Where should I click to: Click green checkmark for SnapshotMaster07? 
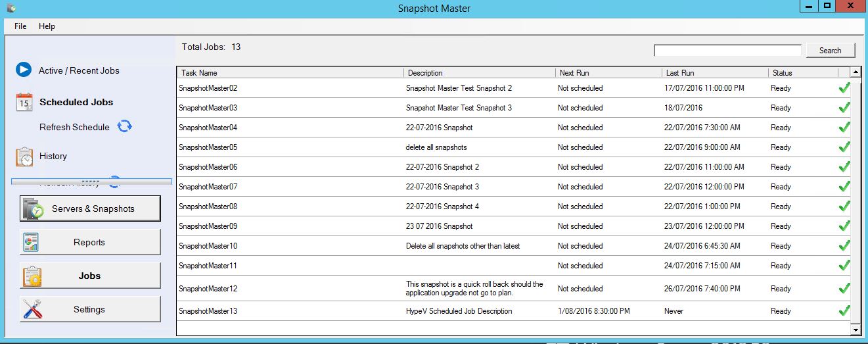pyautogui.click(x=844, y=186)
